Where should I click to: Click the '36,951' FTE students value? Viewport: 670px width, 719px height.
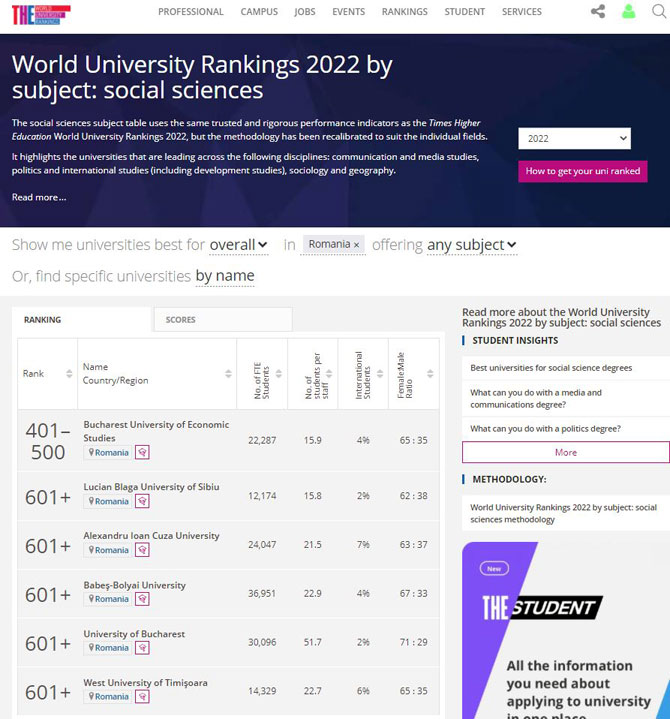(x=262, y=593)
